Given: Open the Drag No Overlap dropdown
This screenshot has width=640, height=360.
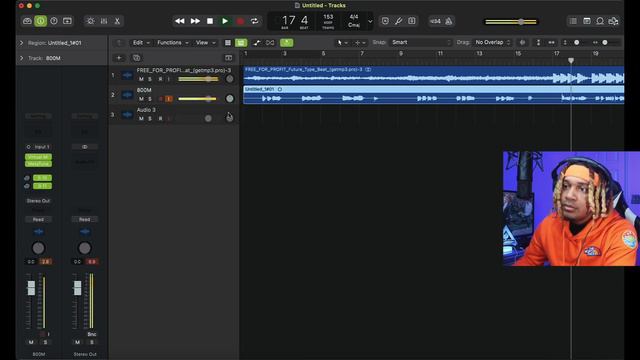Looking at the screenshot, I should click(492, 42).
